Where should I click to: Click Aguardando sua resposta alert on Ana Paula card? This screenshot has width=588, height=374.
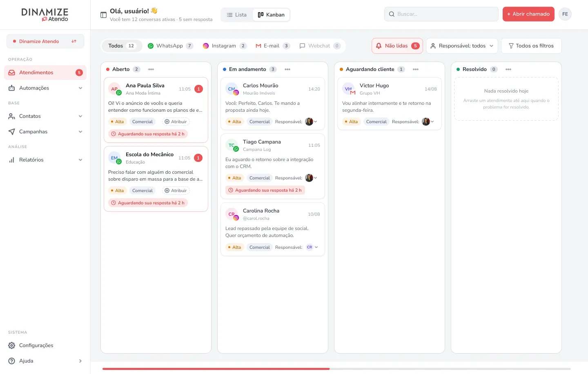tap(148, 134)
